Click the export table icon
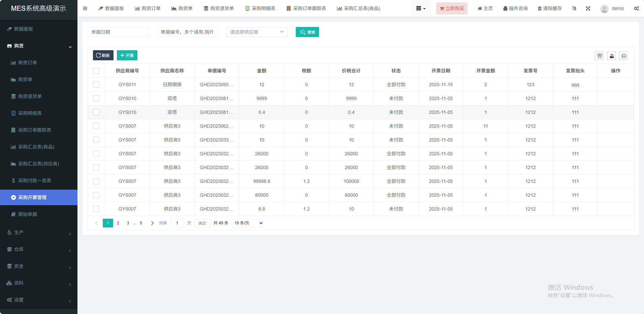Screen dimensions: 644x314 612,56
